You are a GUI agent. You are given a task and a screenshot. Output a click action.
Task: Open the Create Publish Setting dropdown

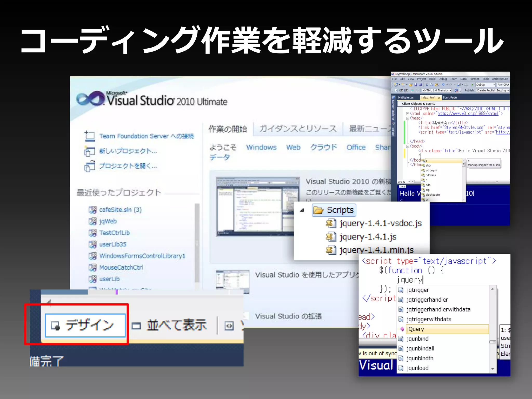(x=493, y=91)
